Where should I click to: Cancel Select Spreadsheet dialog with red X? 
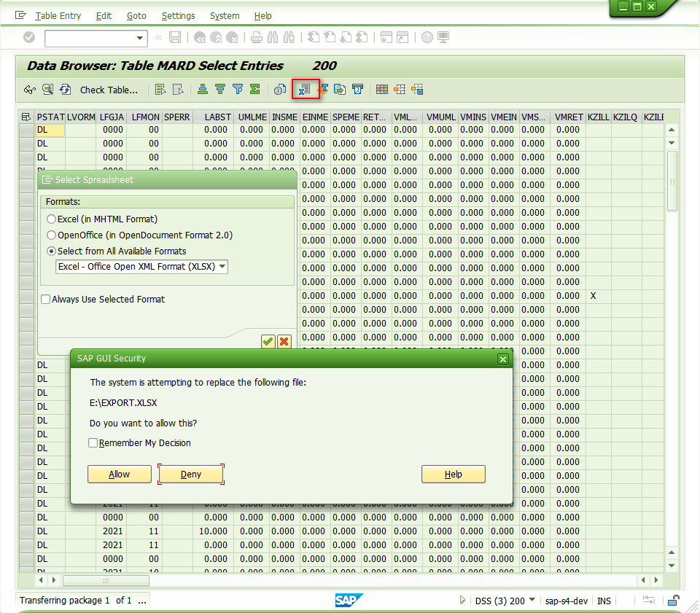(284, 341)
